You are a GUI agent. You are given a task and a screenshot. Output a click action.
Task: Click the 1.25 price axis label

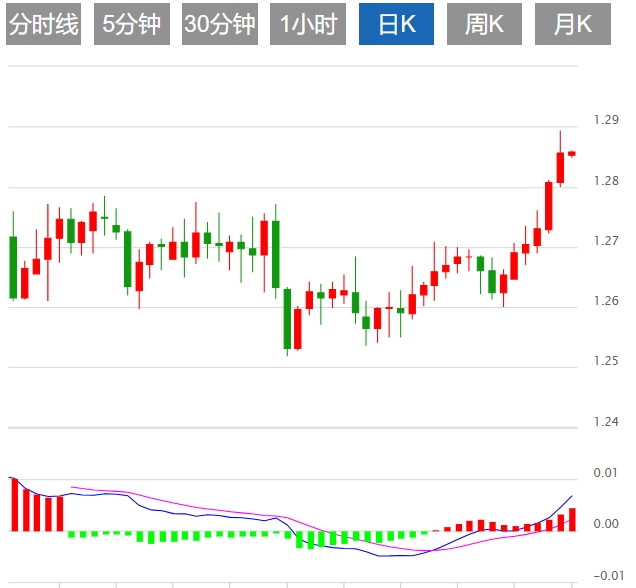click(x=606, y=361)
